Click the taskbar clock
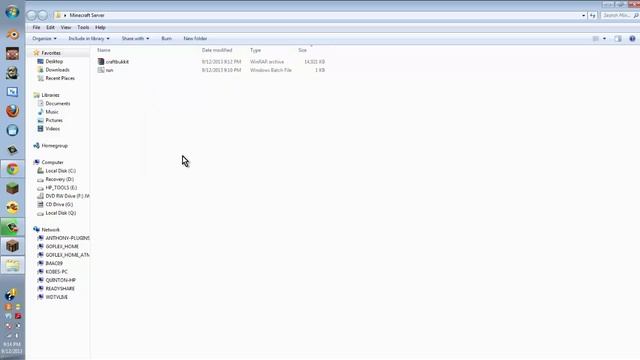This screenshot has height=360, width=640. pos(12,348)
